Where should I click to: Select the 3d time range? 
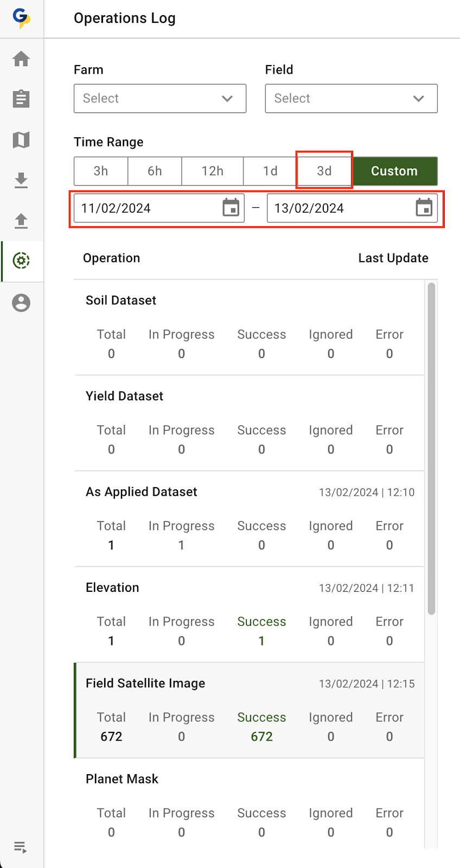(324, 171)
